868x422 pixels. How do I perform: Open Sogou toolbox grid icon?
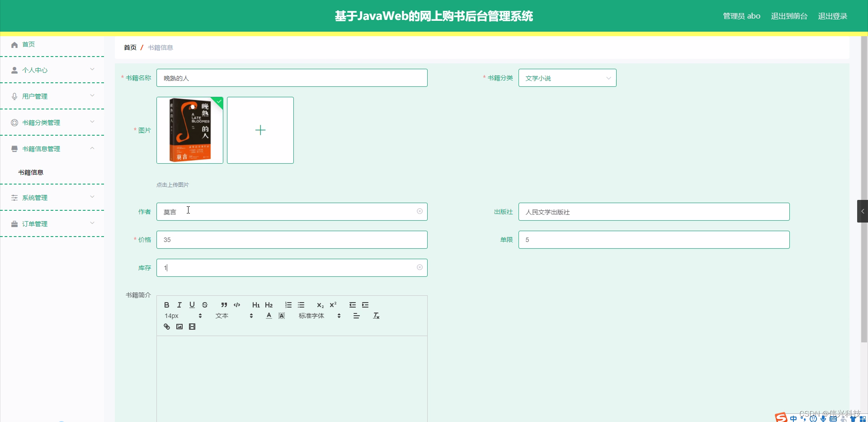coord(863,418)
